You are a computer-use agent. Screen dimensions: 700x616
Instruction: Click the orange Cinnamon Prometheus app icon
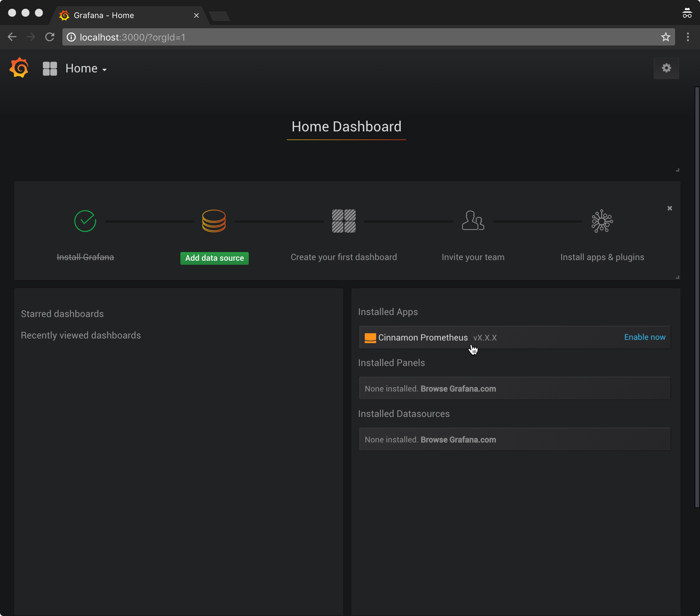[x=370, y=337]
